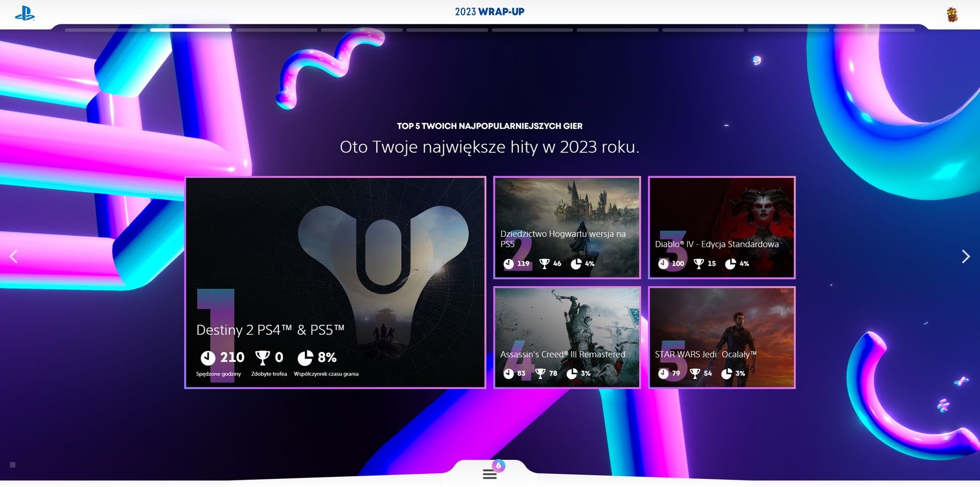Viewport: 980px width, 487px height.
Task: Jump to the first progress segment
Action: pyautogui.click(x=106, y=30)
